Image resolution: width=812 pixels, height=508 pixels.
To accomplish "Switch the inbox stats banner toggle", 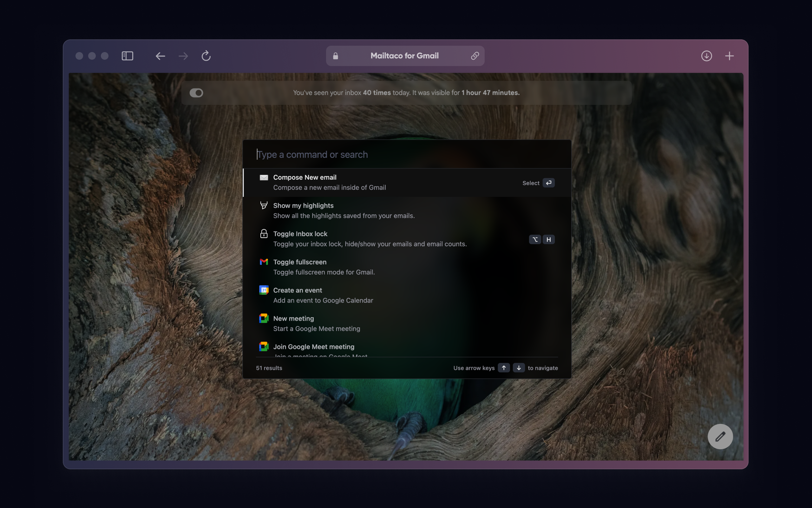I will click(196, 93).
